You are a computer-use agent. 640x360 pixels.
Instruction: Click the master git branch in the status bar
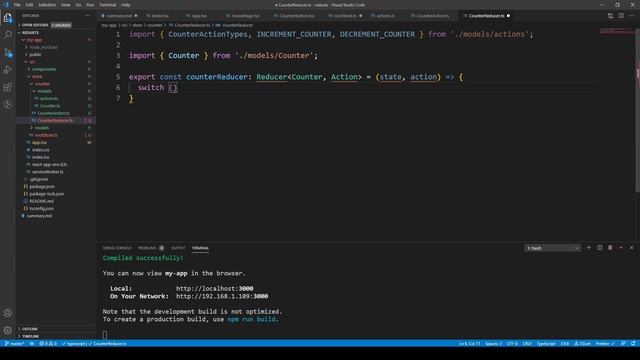point(14,344)
